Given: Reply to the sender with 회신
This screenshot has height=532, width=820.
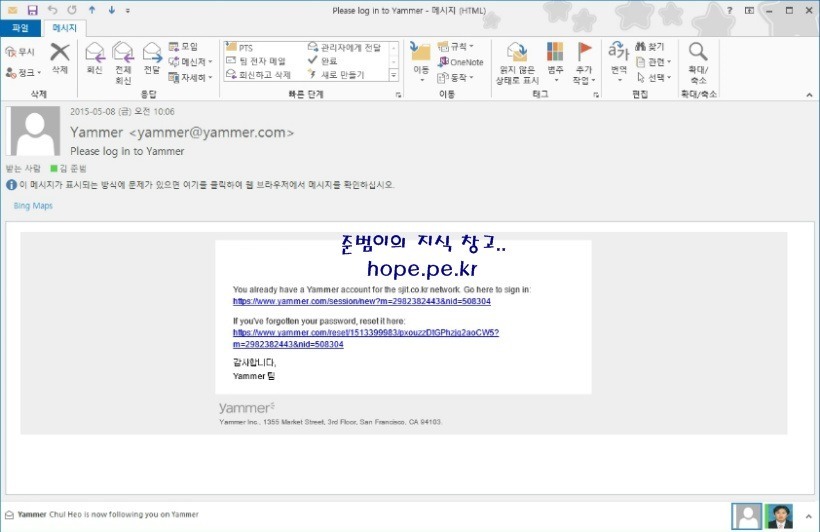Looking at the screenshot, I should click(95, 58).
